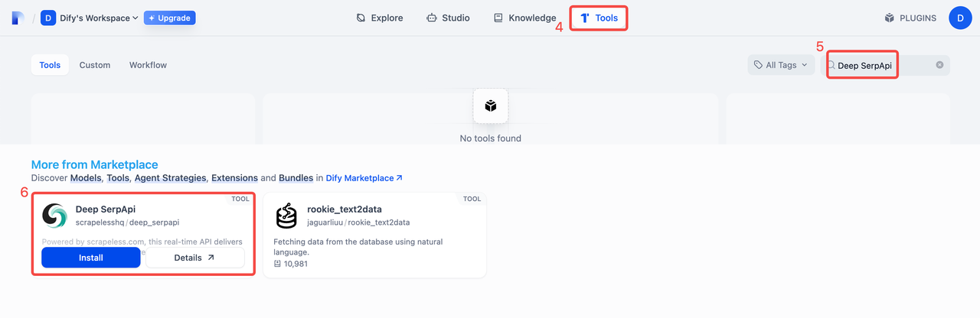Click jaguarliuu/rookie_text2data text
980x318 pixels.
click(358, 222)
